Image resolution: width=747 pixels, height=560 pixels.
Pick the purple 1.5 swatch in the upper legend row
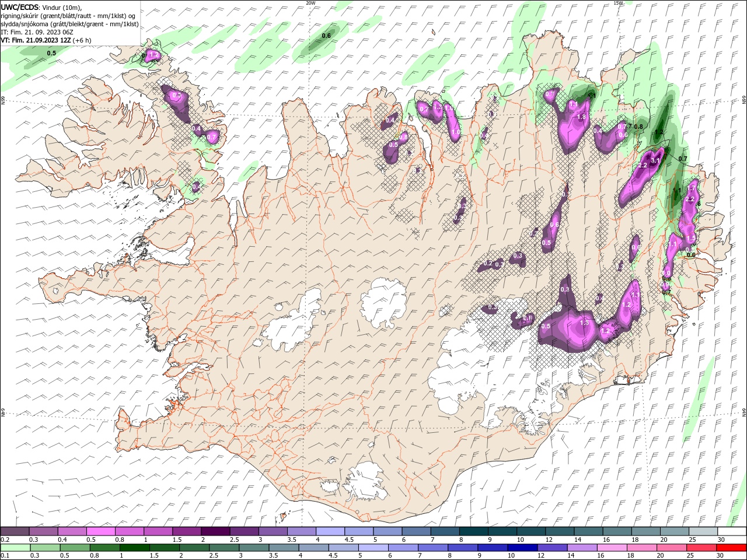coord(187,531)
